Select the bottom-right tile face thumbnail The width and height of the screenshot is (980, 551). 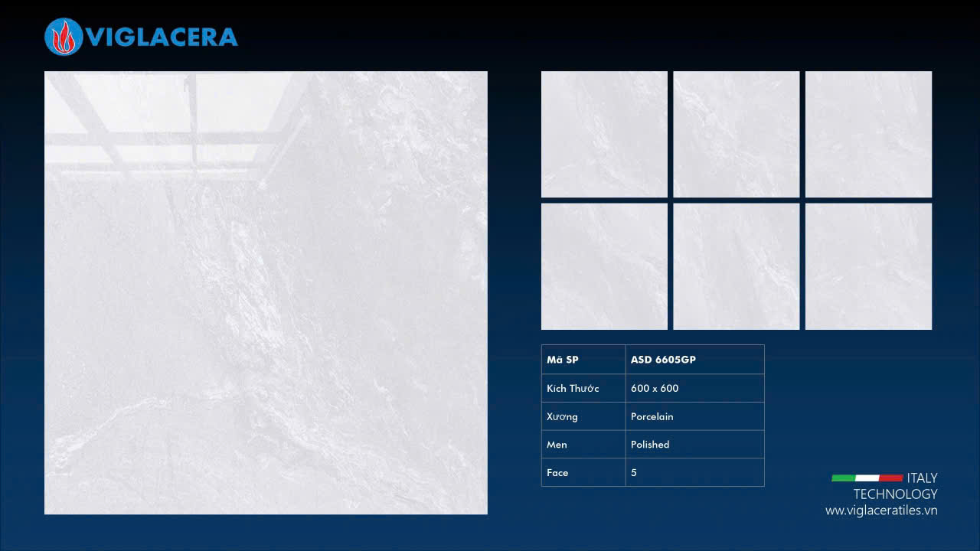pos(869,266)
